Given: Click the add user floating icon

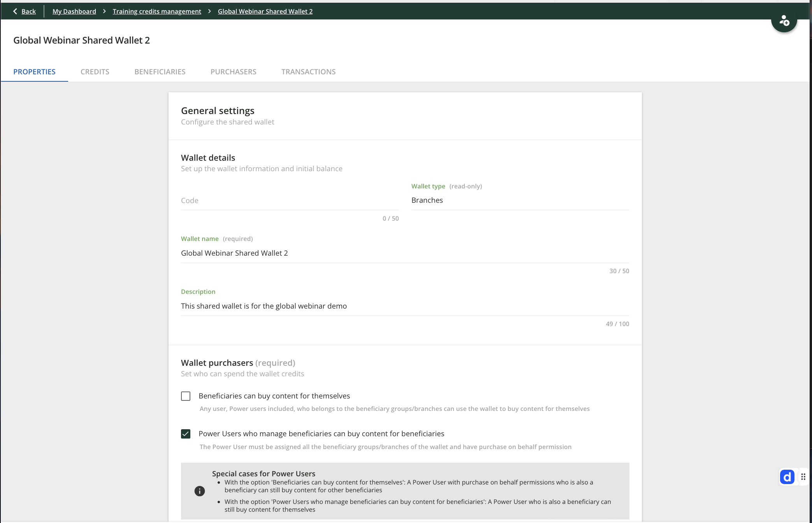Looking at the screenshot, I should click(x=784, y=21).
